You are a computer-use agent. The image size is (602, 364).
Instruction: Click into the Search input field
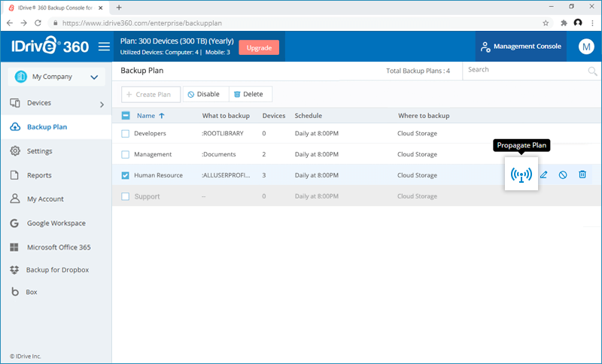523,70
